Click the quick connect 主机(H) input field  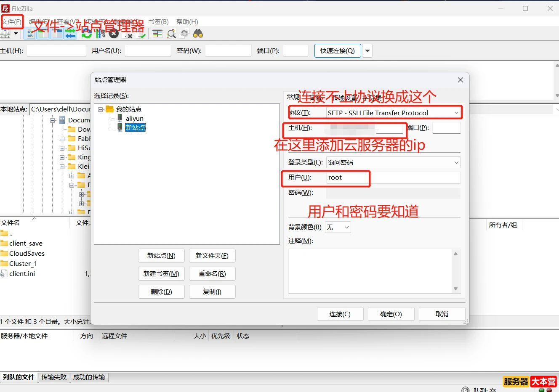tap(56, 51)
